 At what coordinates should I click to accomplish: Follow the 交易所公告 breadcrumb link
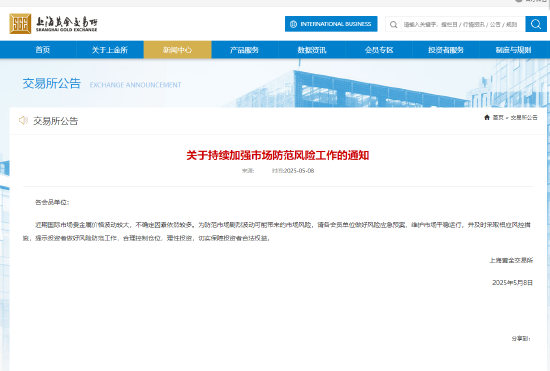pyautogui.click(x=524, y=117)
